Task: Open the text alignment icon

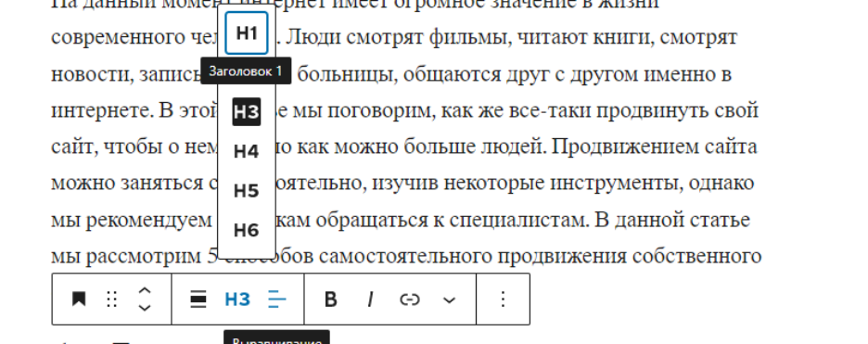Action: click(x=276, y=299)
